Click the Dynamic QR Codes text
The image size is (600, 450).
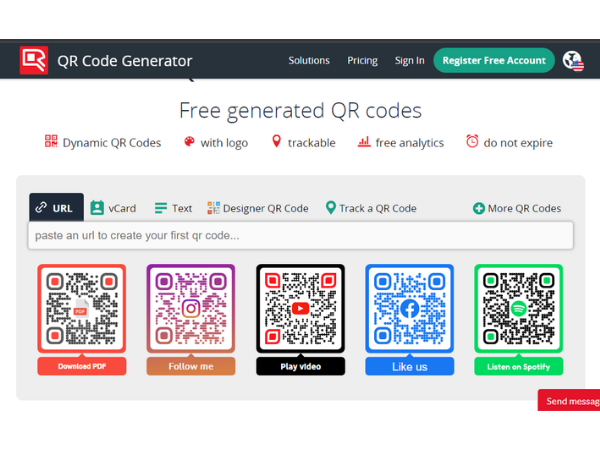pyautogui.click(x=112, y=143)
